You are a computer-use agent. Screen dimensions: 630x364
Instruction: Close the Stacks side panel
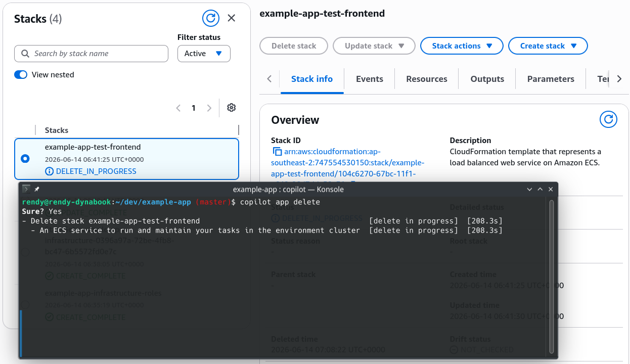(232, 18)
